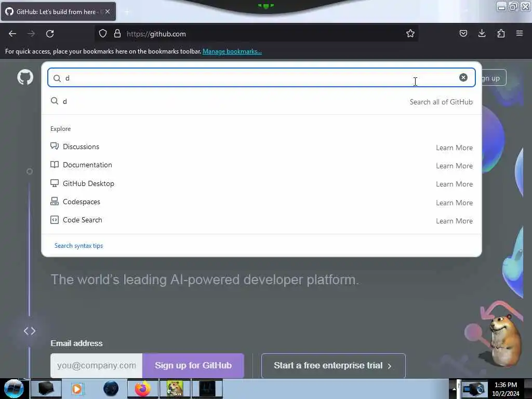Click the email address input field
The height and width of the screenshot is (399, 532).
click(96, 365)
